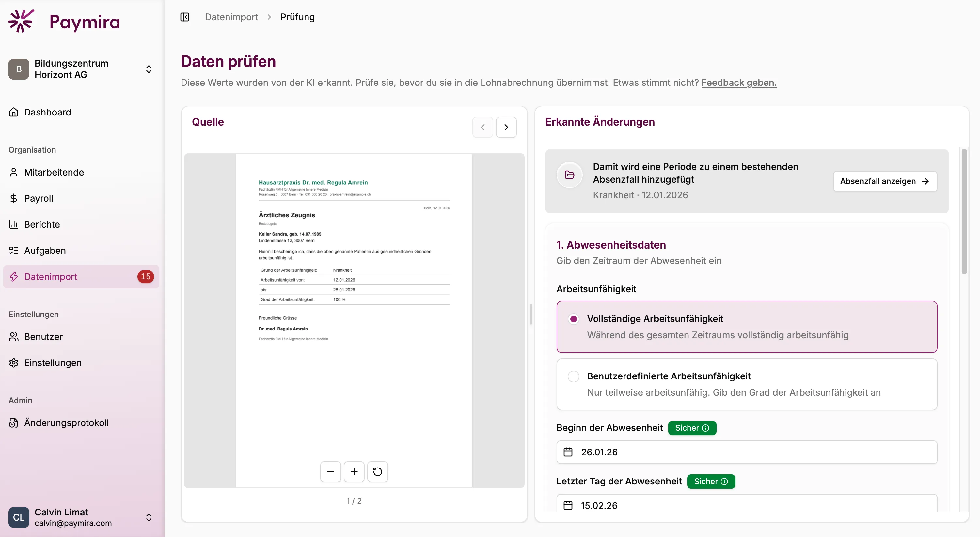Click the Aufgaben checklist icon

pyautogui.click(x=14, y=251)
